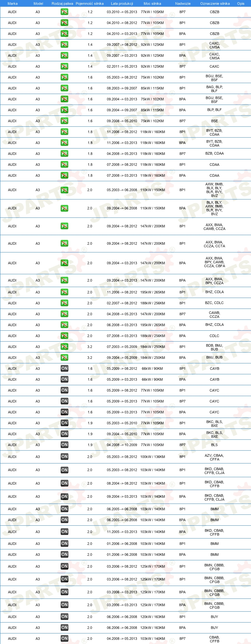Click diesel ON icon in 1.9 BLS 8P7 row

click(65, 445)
